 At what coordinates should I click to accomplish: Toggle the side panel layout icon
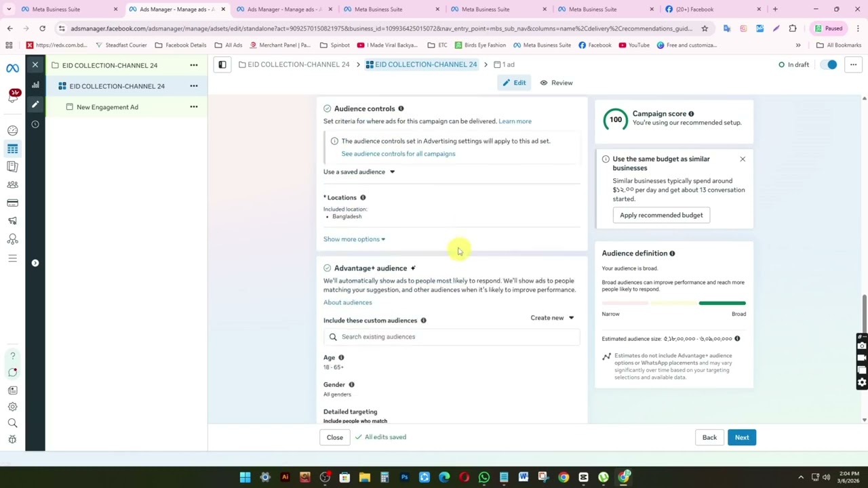tap(222, 64)
